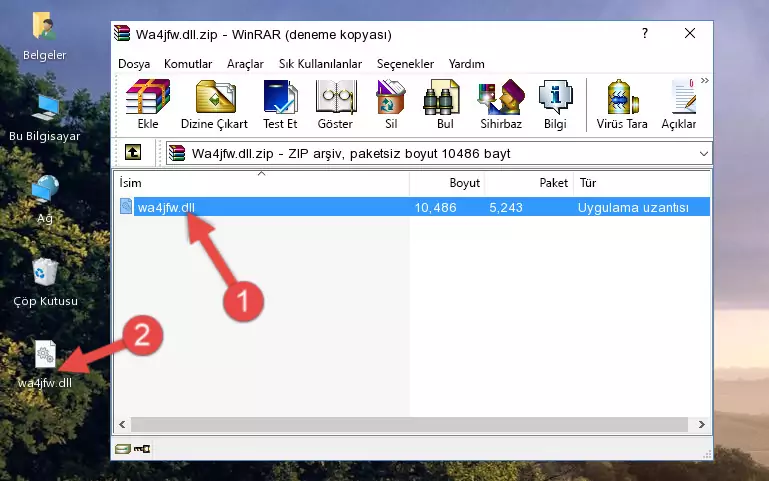Viewport: 769px width, 481px height.
Task: Open the archive path dropdown arrow
Action: tap(704, 153)
